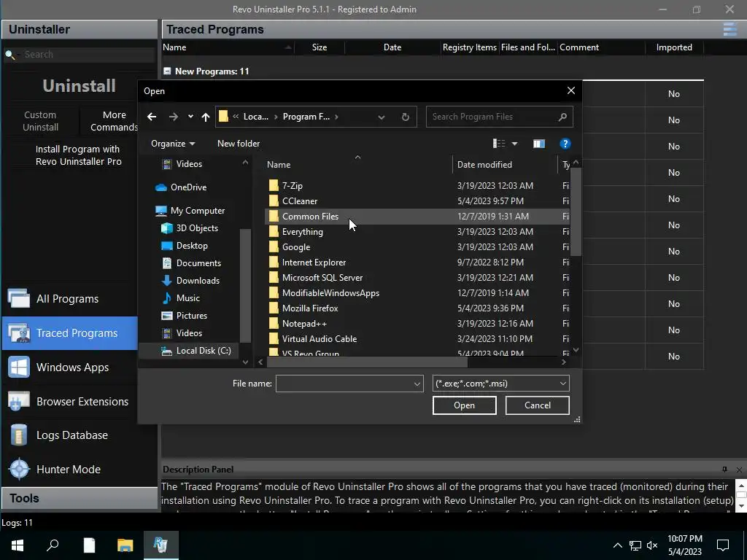
Task: Open the file type filter dropdown
Action: tap(500, 384)
